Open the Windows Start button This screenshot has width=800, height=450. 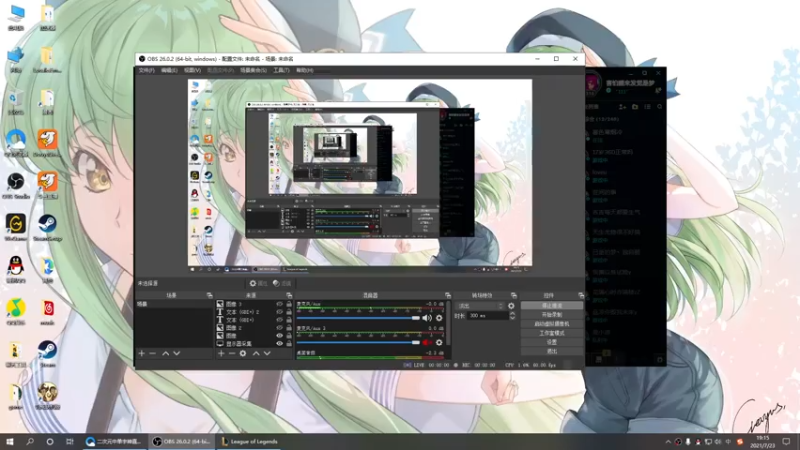tap(10, 442)
